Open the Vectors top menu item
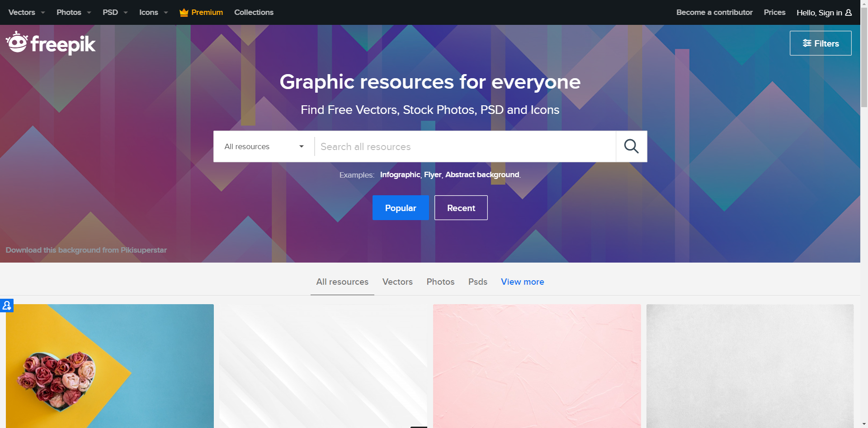The width and height of the screenshot is (868, 428). coord(22,12)
